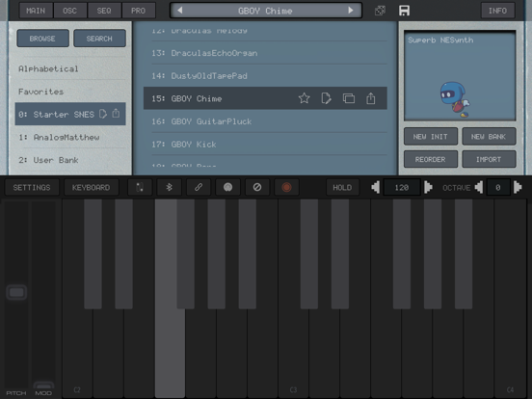Open the KEYBOARD options

click(92, 187)
